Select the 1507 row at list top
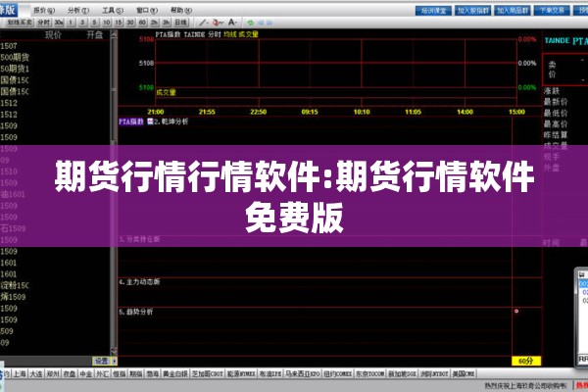This screenshot has width=588, height=392. [55, 46]
